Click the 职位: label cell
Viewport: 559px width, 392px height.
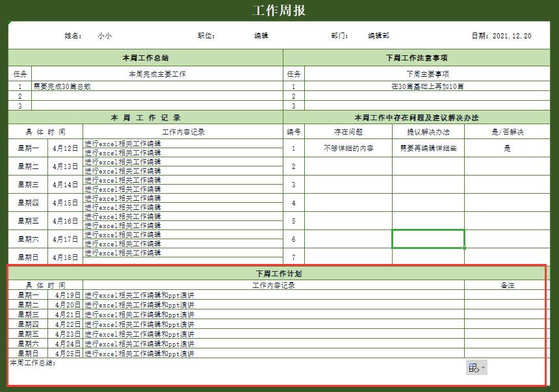click(207, 36)
